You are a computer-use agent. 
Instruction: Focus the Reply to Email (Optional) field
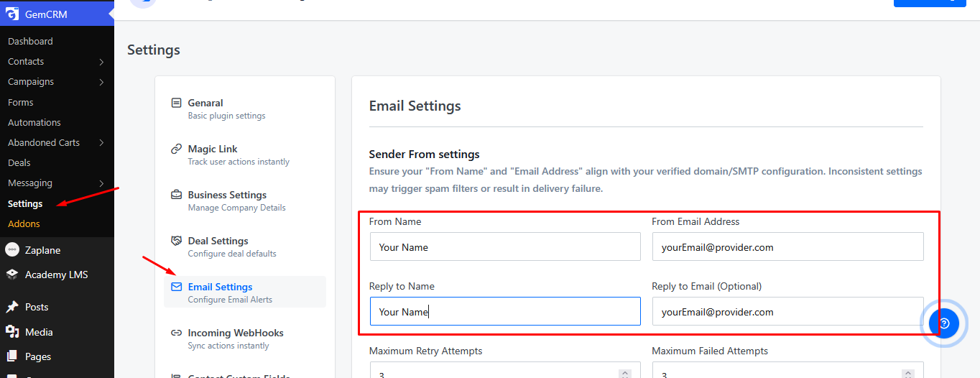787,311
